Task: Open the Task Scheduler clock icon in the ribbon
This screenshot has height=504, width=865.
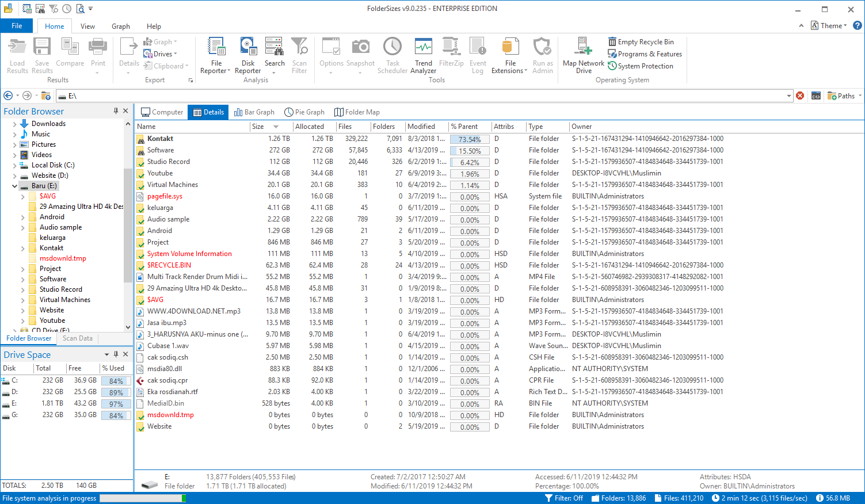Action: click(393, 47)
